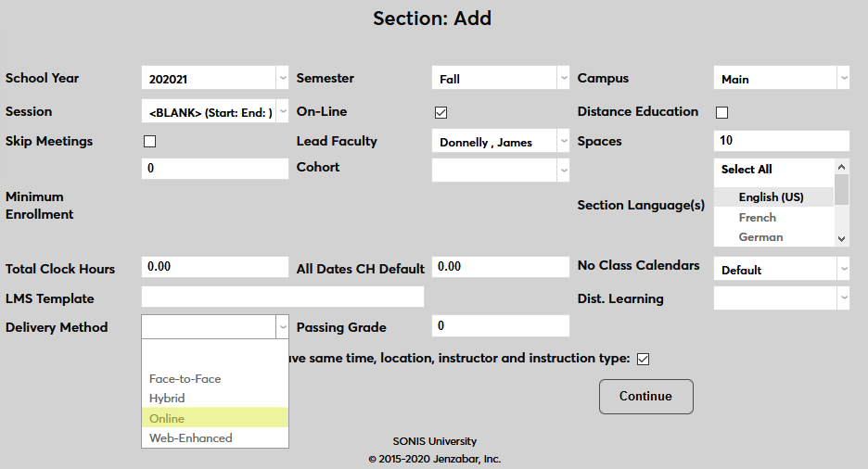Screen dimensions: 868x469
Task: Open the Session dropdown
Action: [x=215, y=112]
